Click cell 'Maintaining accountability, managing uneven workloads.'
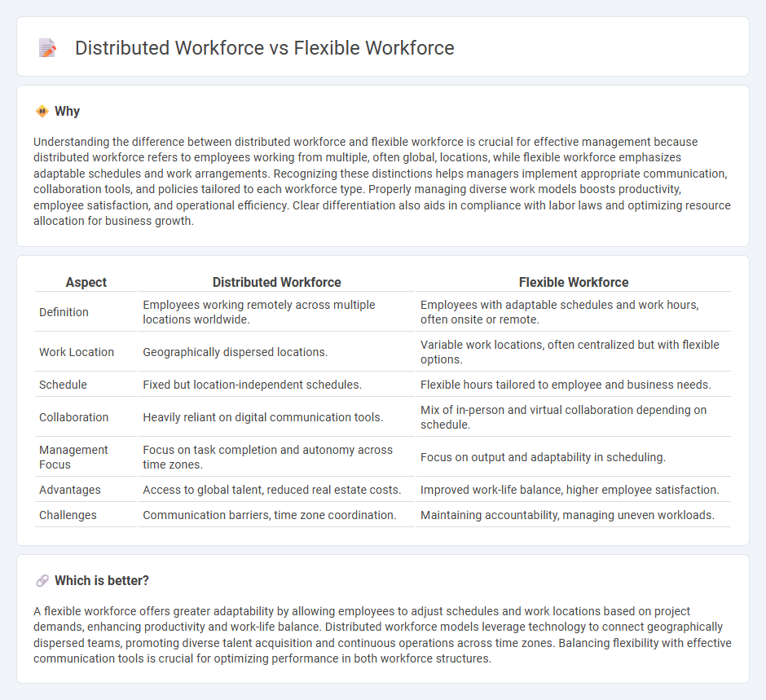 tap(574, 515)
